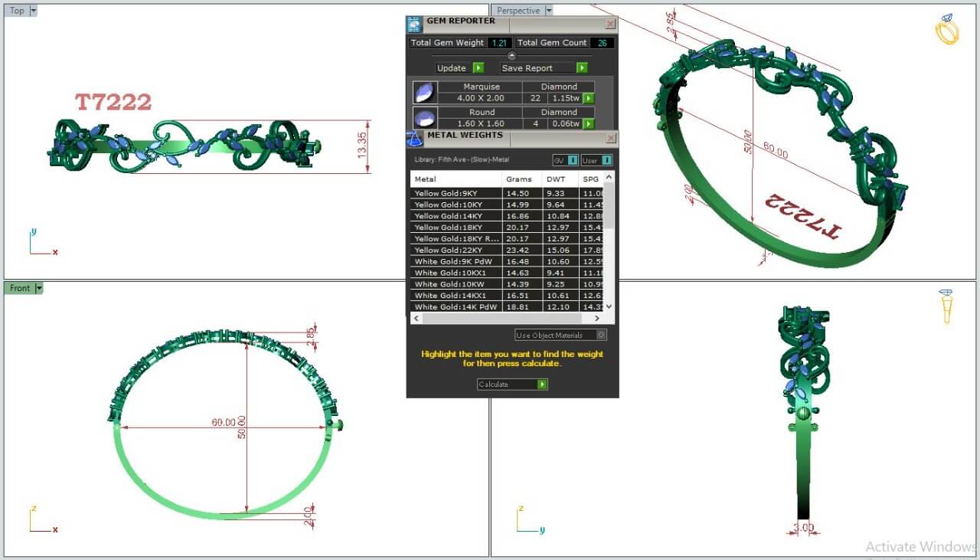Toggle the GV switch in Metal Weights
Viewport: 980px width, 560px height.
point(565,160)
